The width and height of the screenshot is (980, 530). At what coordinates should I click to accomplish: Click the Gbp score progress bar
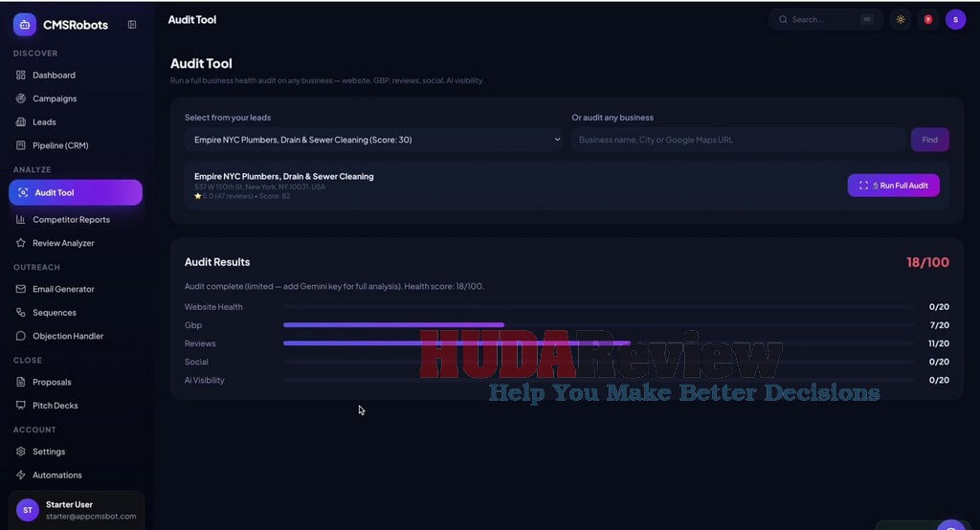[x=598, y=325]
